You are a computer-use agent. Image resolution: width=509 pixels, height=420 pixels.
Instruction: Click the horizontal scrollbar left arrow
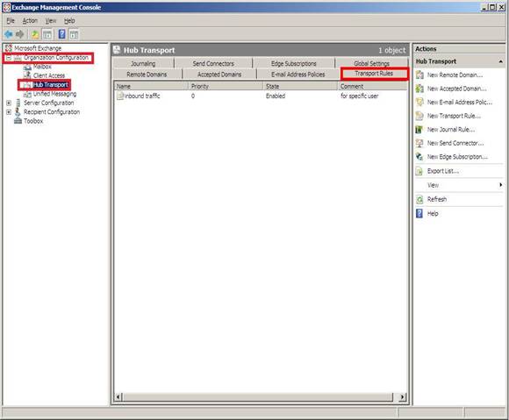point(118,396)
